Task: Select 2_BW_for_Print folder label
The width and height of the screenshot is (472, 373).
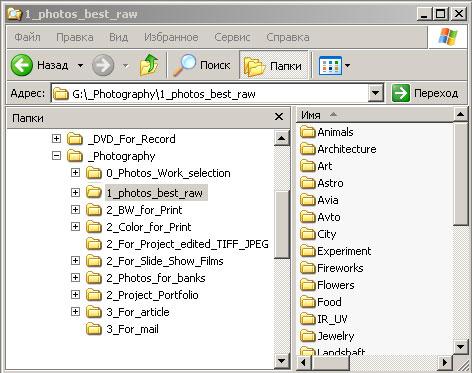Action: pyautogui.click(x=144, y=210)
